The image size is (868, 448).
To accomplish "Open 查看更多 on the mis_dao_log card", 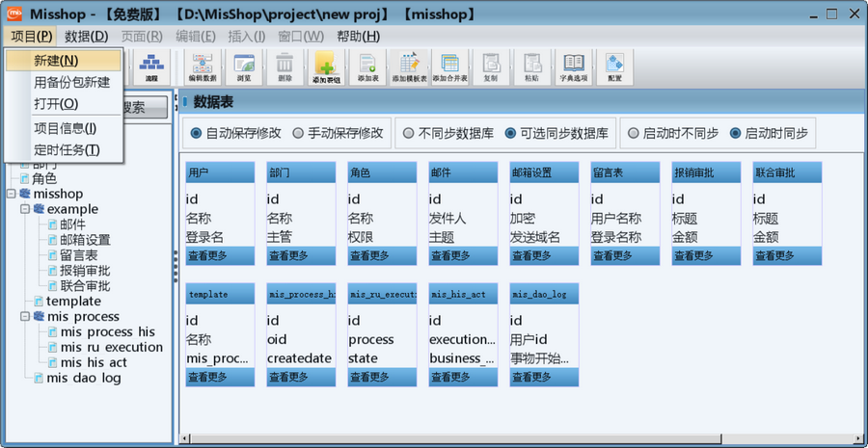I will tap(544, 378).
